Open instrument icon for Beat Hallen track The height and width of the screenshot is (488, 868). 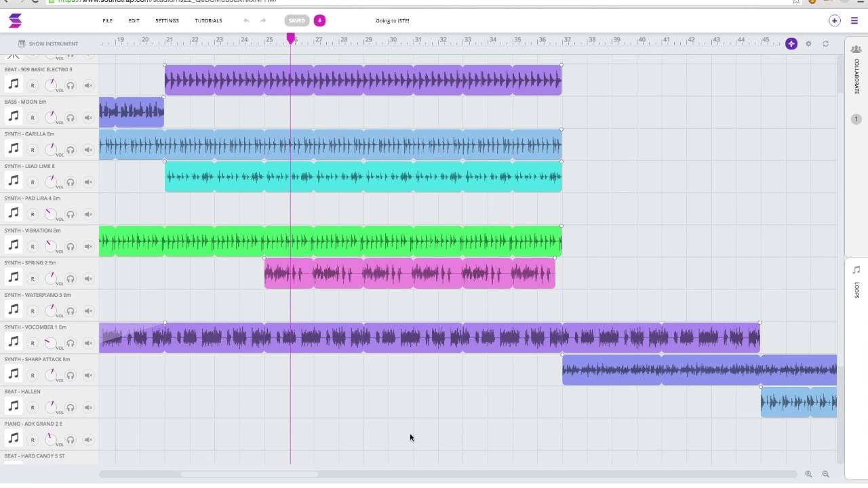(13, 406)
